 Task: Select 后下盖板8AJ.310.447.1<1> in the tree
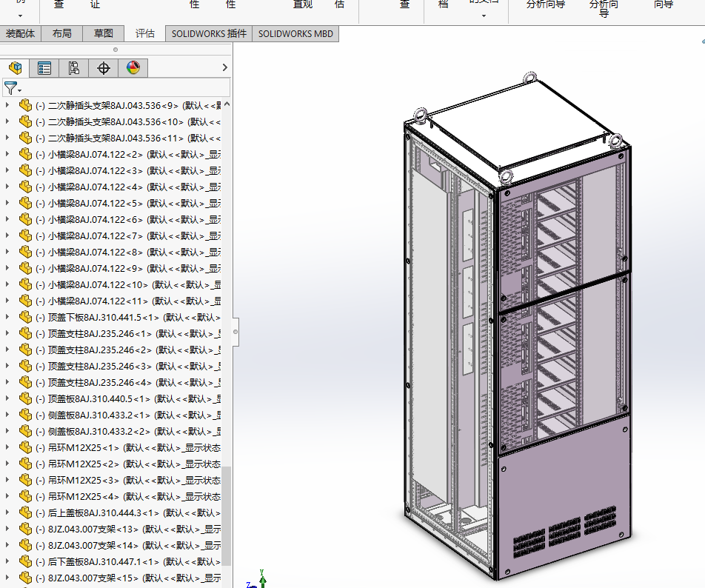coord(128,561)
